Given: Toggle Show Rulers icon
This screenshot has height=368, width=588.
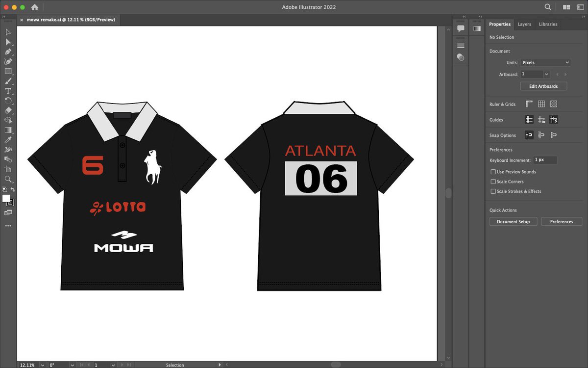Looking at the screenshot, I should click(529, 104).
